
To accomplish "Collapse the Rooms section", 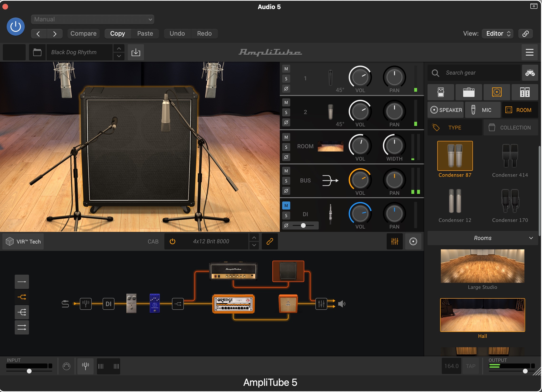I will pyautogui.click(x=482, y=238).
